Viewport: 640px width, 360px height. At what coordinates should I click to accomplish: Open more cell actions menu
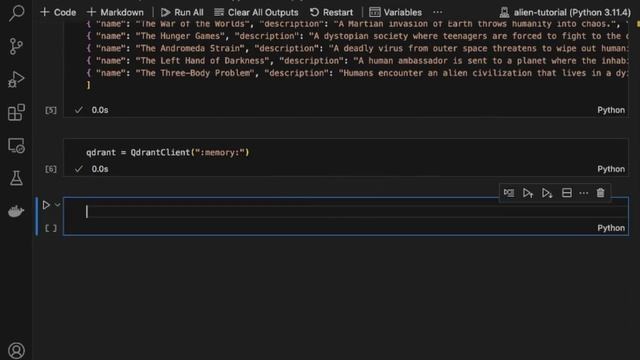click(584, 193)
